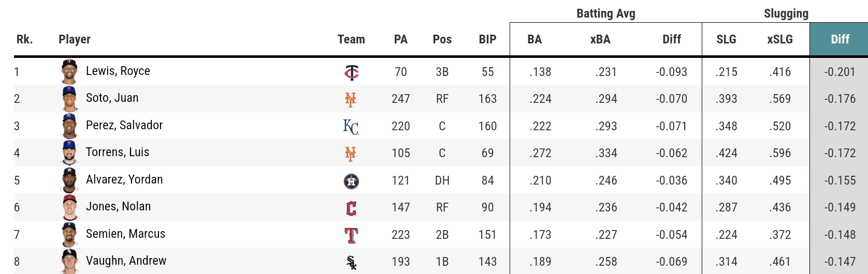Screen dimensions: 868x274
Task: Open Semien, Marcus player link
Action: [x=125, y=234]
